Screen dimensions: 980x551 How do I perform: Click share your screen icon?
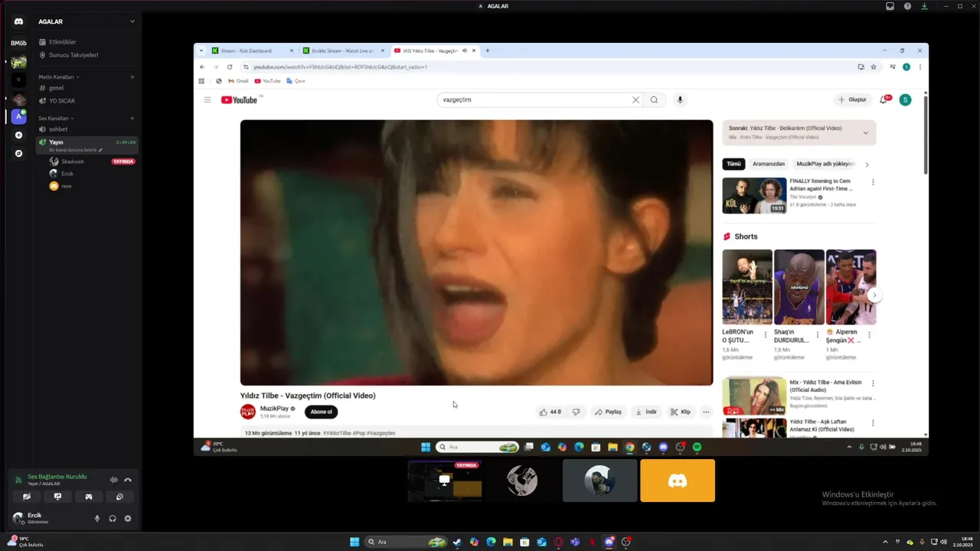57,497
